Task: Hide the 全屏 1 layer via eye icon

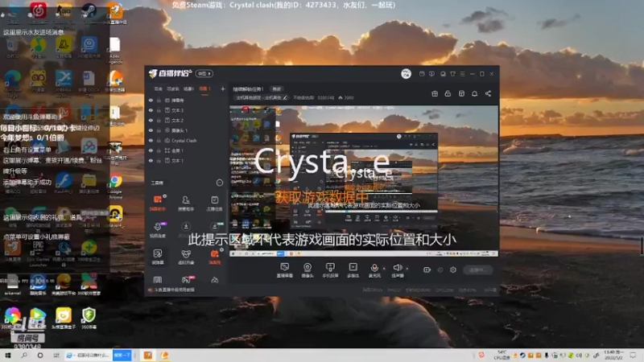Action: click(151, 150)
